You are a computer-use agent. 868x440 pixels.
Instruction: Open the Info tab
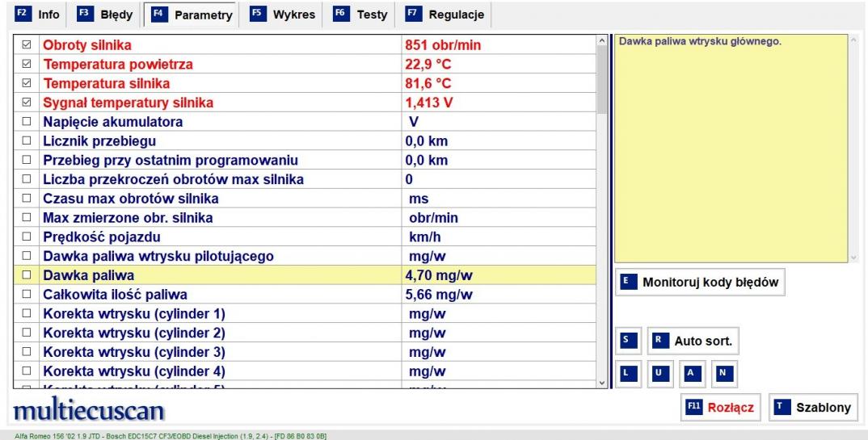coord(38,15)
